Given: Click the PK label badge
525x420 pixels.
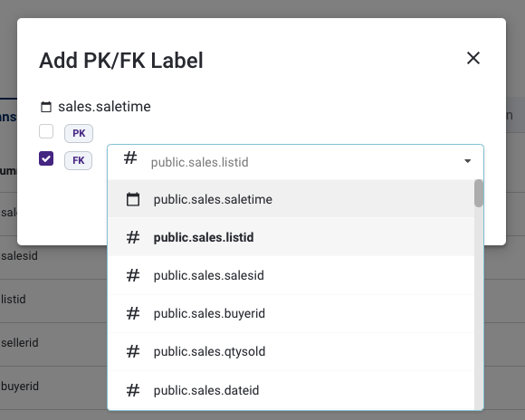Looking at the screenshot, I should click(x=79, y=133).
